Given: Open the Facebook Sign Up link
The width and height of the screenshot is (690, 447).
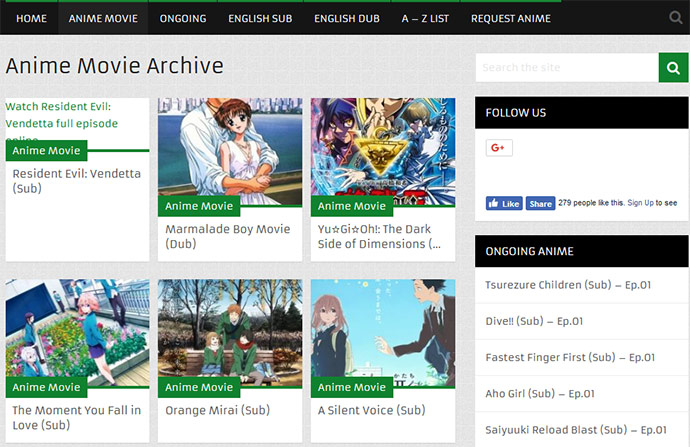Looking at the screenshot, I should (x=640, y=203).
